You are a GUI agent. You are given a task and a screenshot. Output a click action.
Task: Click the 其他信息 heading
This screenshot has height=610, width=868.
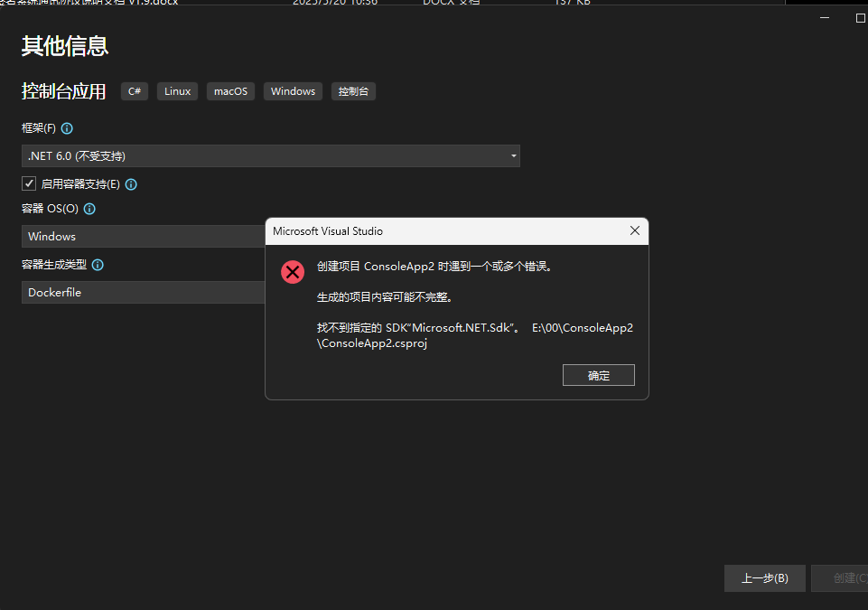point(65,46)
